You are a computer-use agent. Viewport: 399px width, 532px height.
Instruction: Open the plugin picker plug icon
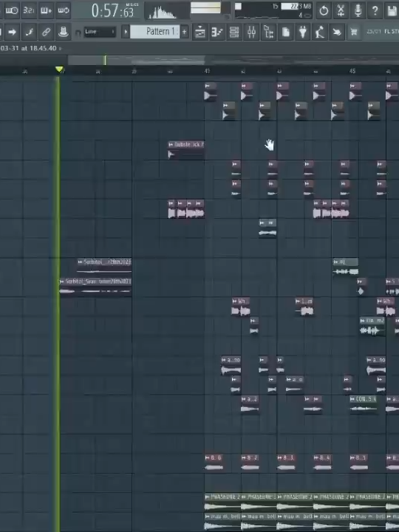pos(303,32)
